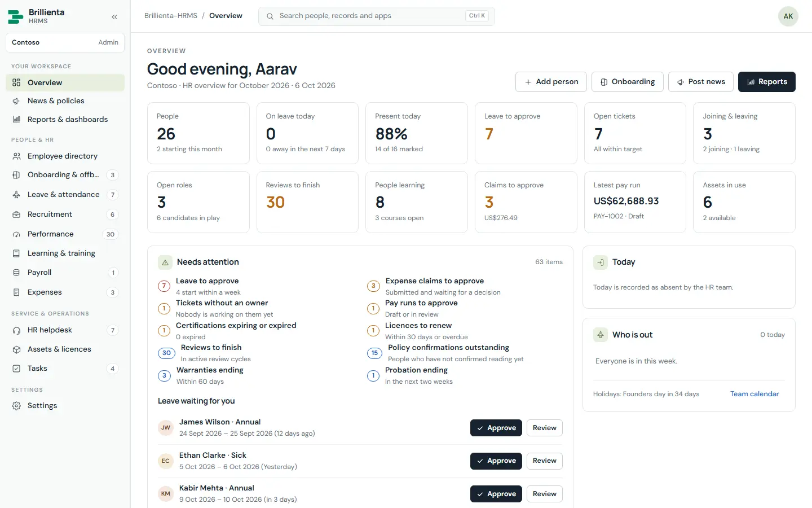This screenshot has width=812, height=508.
Task: Open Settings in the sidebar
Action: (x=65, y=406)
